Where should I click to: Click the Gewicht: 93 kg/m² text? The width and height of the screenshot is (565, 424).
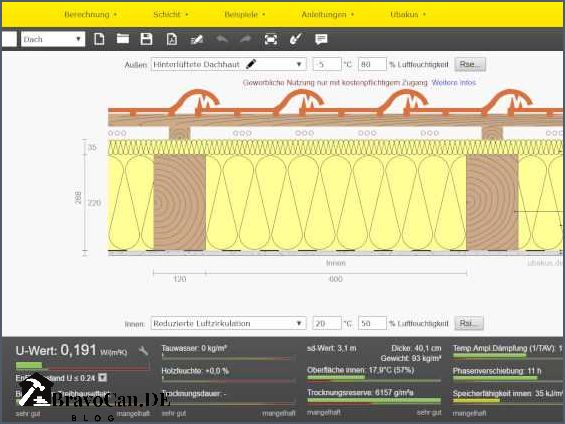[411, 358]
